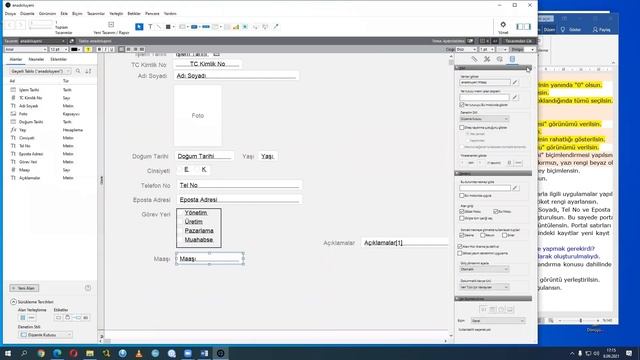Select the Maaş field on layout
640x360 pixels.
pos(210,259)
